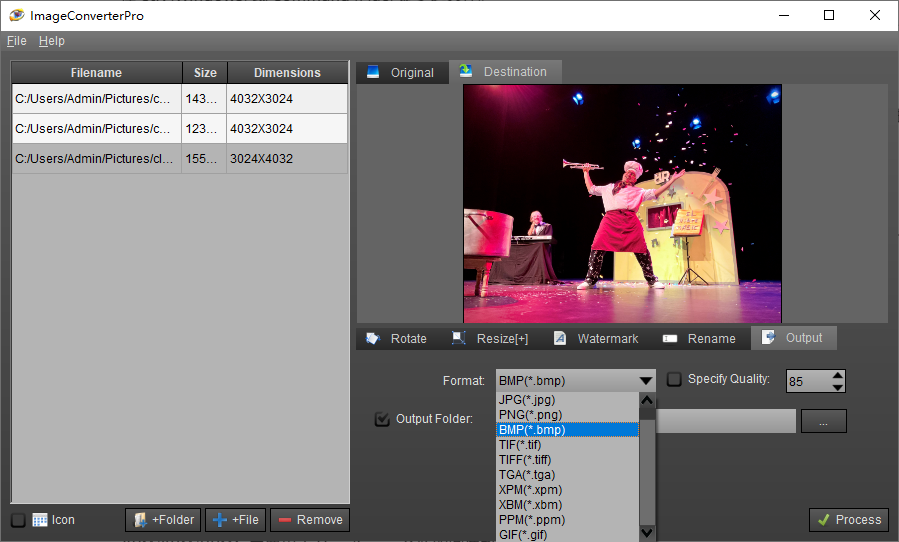This screenshot has height=542, width=899.
Task: Click the +Folder button
Action: point(164,520)
